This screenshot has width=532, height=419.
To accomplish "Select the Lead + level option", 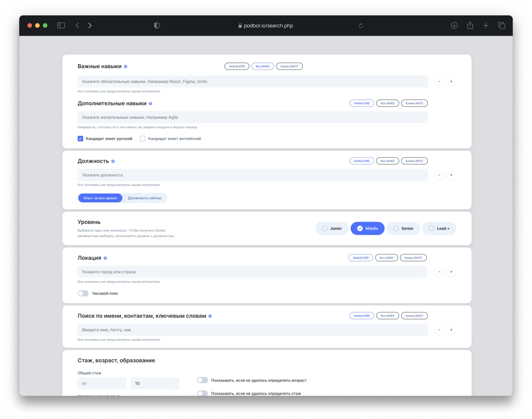I will 439,228.
